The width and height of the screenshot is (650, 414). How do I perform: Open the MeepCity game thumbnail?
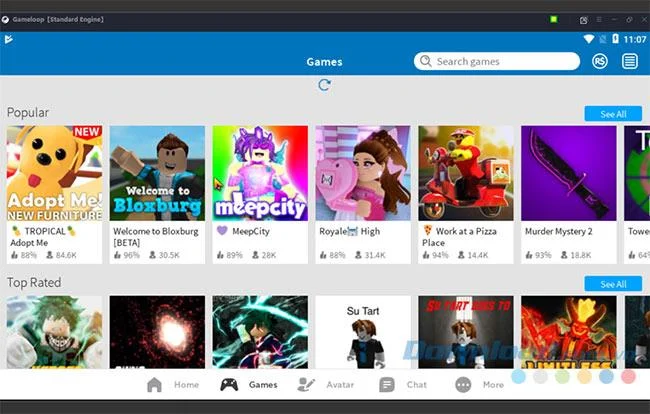260,173
